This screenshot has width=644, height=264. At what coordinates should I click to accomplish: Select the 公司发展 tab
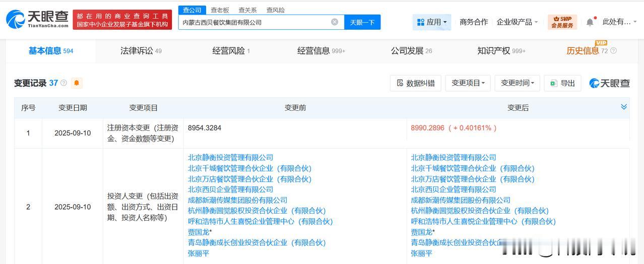point(411,51)
